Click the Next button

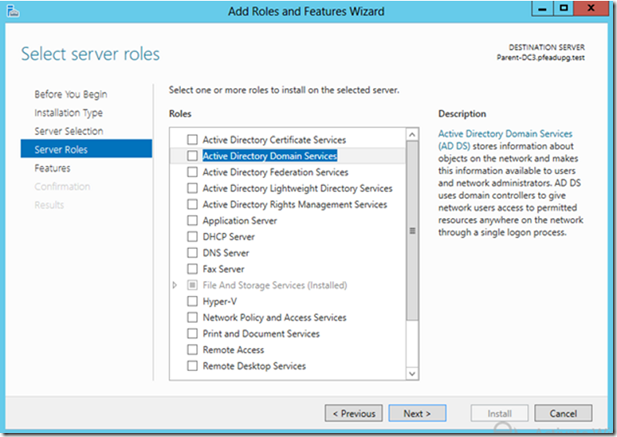tap(417, 413)
